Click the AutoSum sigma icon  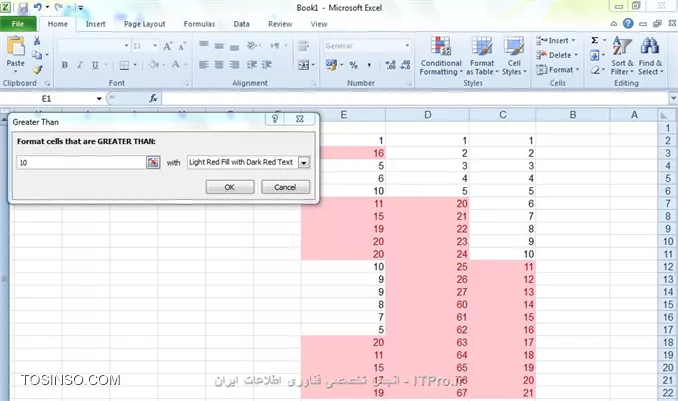tap(595, 40)
